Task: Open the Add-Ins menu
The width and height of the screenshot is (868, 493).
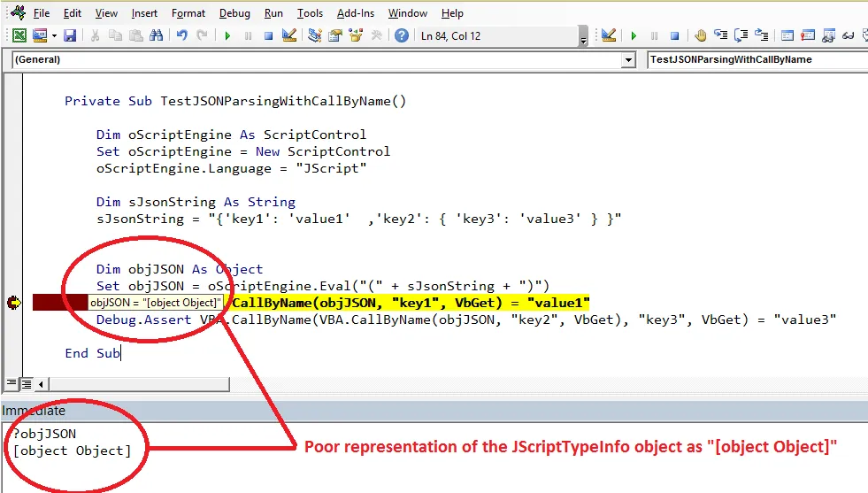Action: (356, 13)
